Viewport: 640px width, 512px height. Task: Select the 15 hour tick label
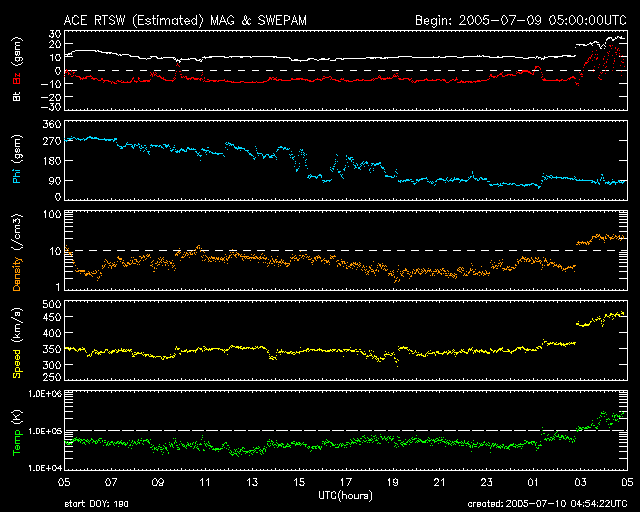point(299,481)
